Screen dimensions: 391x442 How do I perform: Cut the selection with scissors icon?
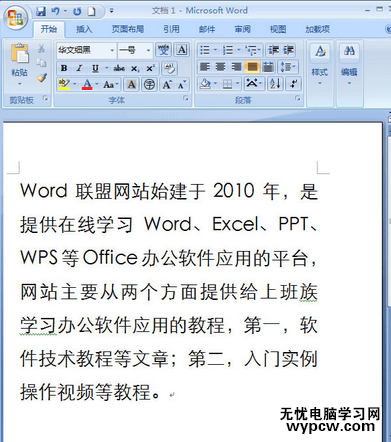[x=41, y=49]
